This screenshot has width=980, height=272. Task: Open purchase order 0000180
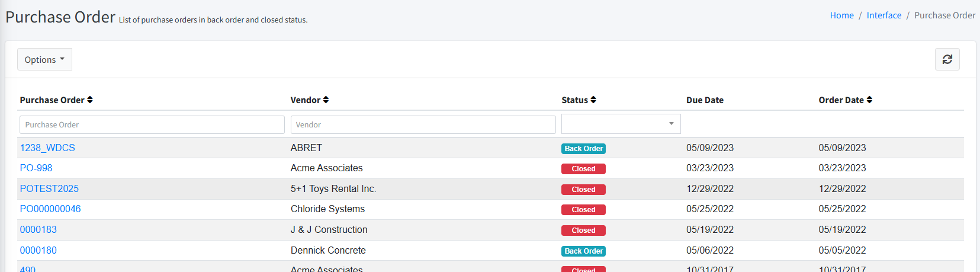38,250
